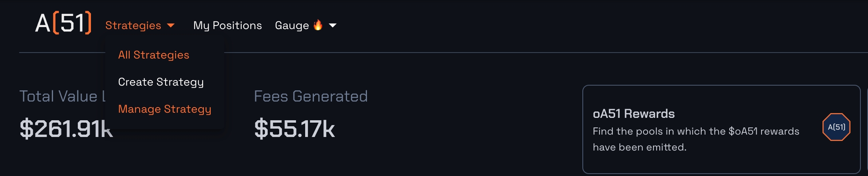Click the $55.17k fees amount
The image size is (868, 176).
click(x=294, y=129)
